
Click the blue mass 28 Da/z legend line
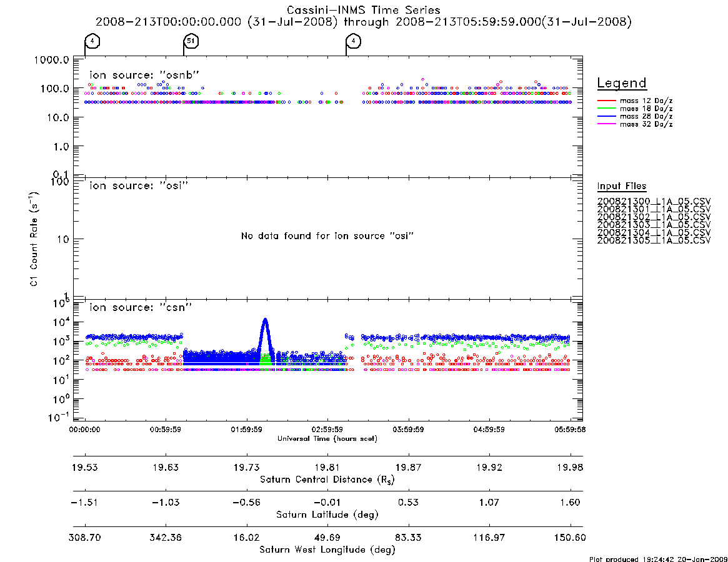[x=606, y=117]
